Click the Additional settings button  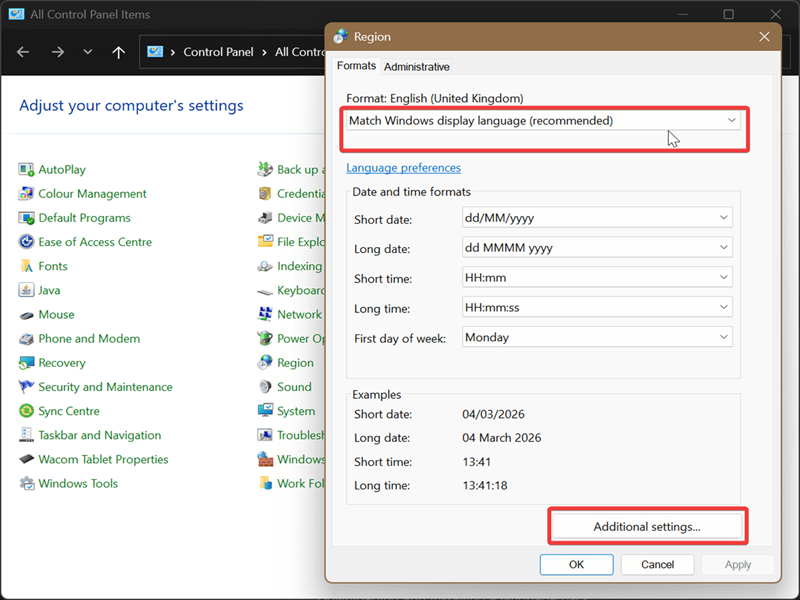coord(647,525)
